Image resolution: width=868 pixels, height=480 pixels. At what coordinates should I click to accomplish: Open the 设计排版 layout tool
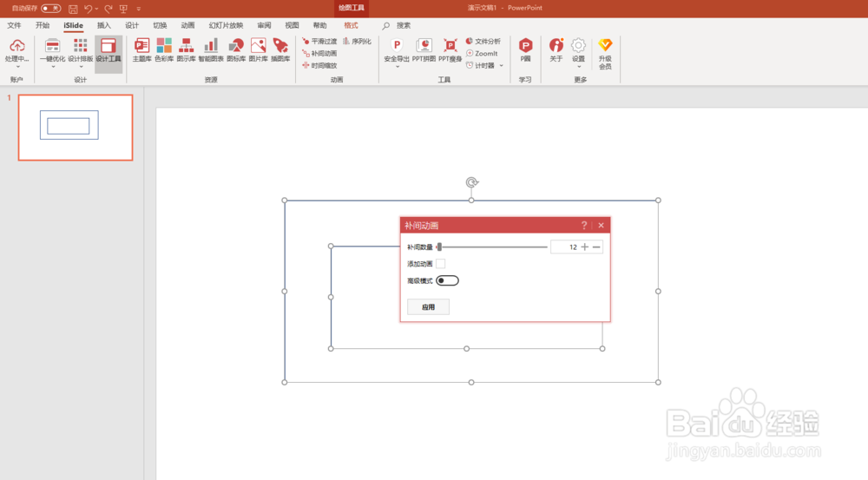80,49
